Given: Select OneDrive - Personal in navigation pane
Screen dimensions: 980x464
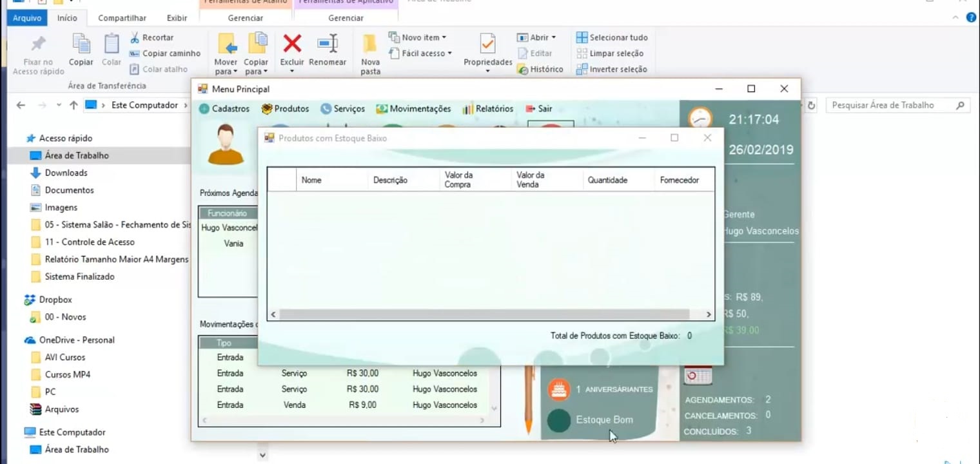Looking at the screenshot, I should [77, 340].
